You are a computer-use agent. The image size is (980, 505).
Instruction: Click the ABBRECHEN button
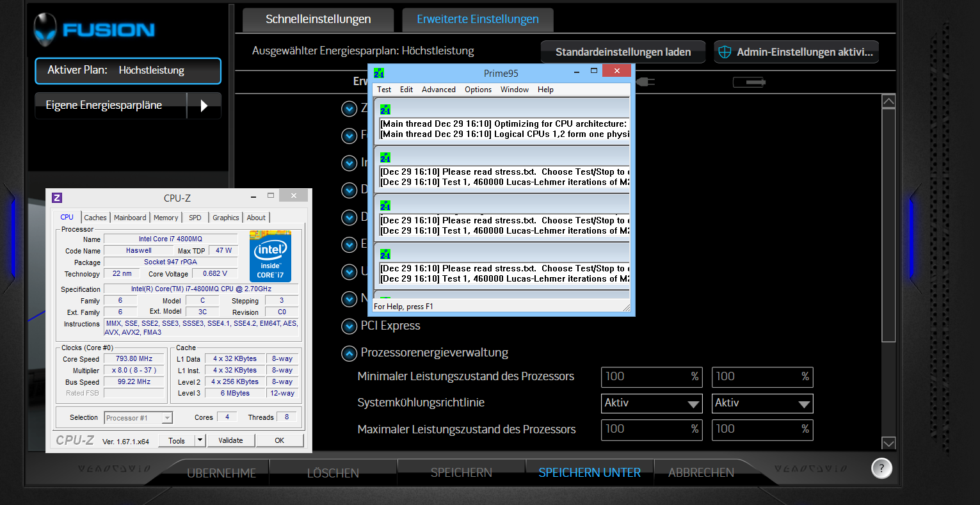(701, 473)
